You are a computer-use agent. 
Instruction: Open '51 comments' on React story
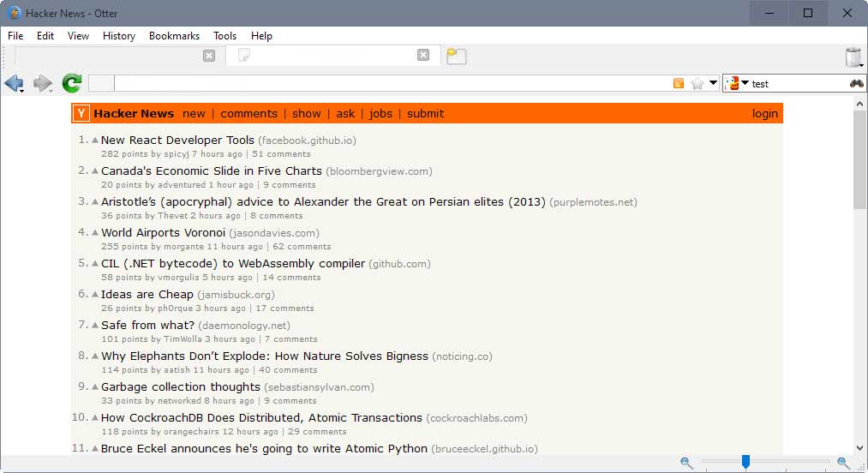pyautogui.click(x=281, y=154)
